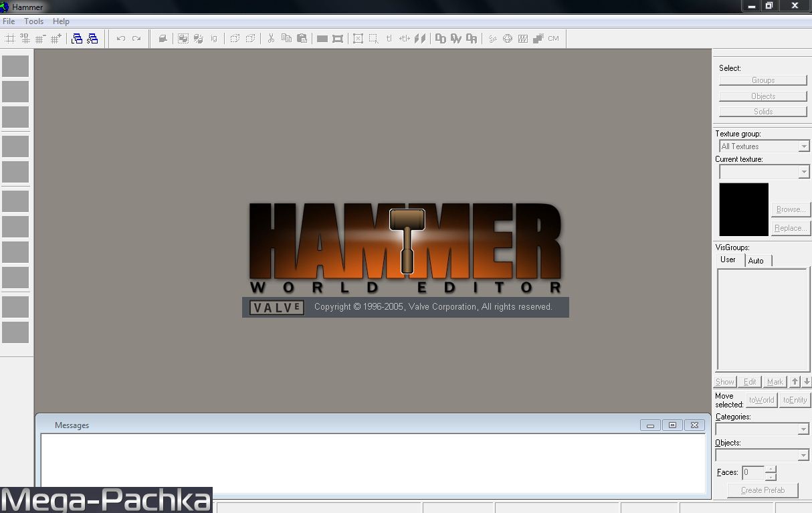Click the toEntity button
Viewport: 812px width, 513px height.
tap(795, 400)
